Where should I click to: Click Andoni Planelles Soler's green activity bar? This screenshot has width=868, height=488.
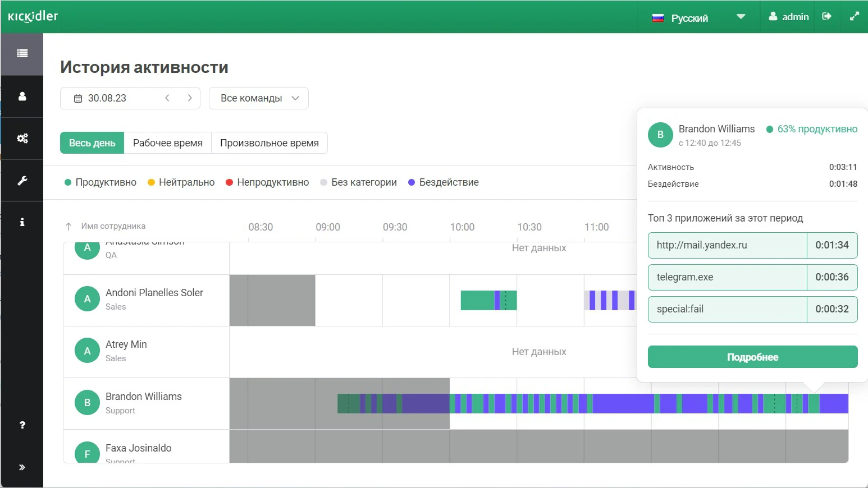(477, 300)
